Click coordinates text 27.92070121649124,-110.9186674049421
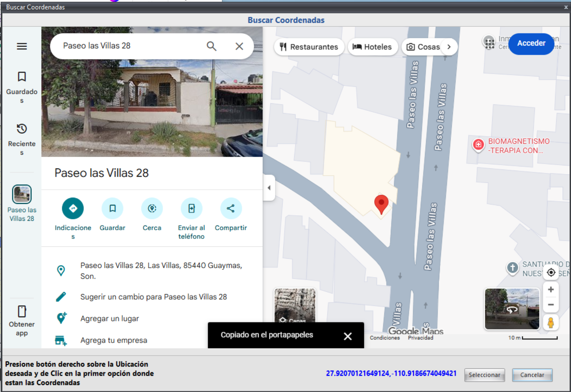571x392 pixels. click(x=391, y=373)
